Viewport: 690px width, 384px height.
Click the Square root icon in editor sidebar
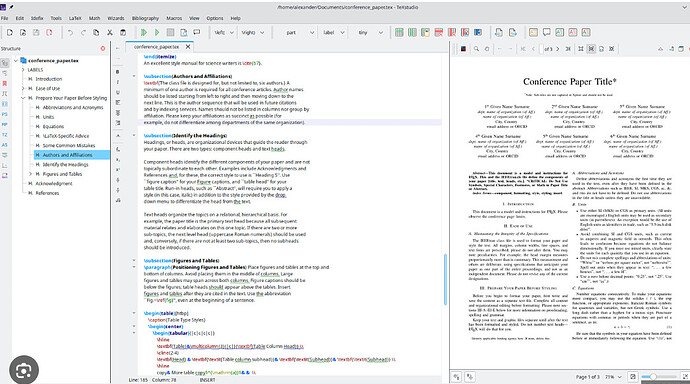[x=117, y=201]
